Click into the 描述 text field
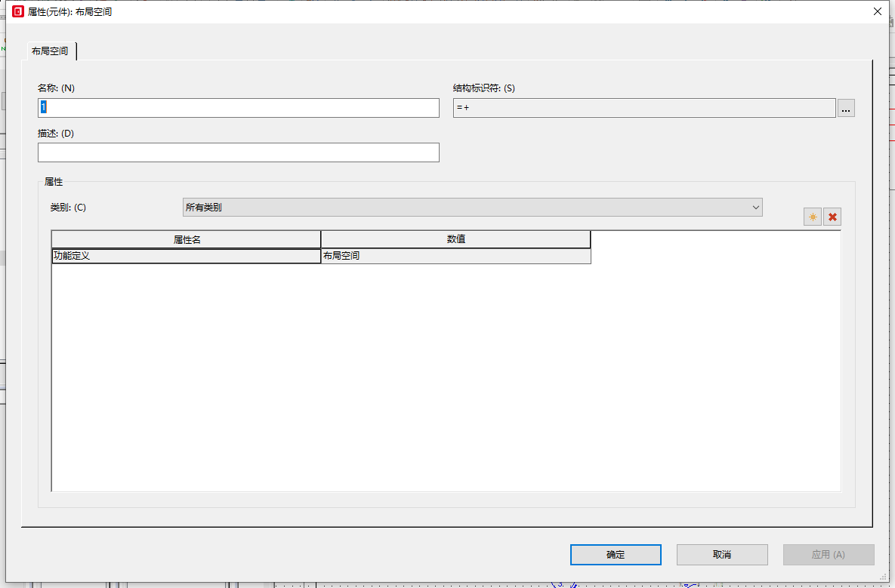895x588 pixels. [x=238, y=152]
